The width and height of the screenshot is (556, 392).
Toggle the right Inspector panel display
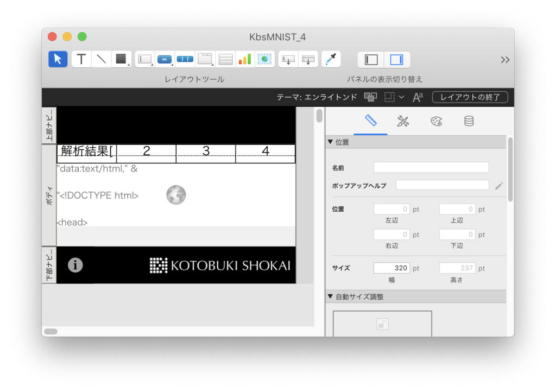397,60
